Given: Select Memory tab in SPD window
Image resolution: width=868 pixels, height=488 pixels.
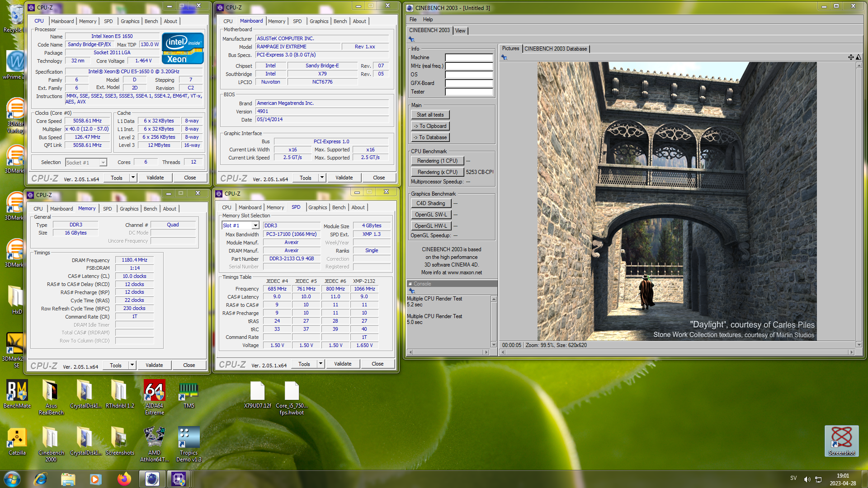Looking at the screenshot, I should 275,207.
